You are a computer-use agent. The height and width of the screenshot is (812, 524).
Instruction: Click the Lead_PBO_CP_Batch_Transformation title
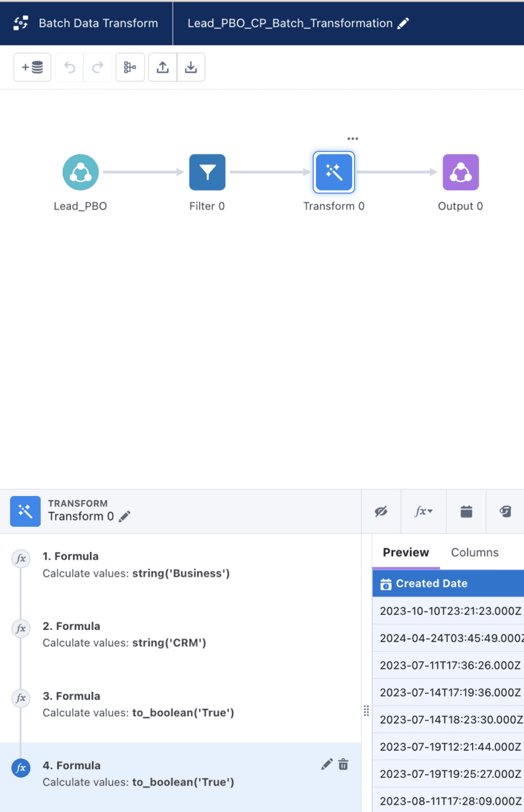(290, 23)
